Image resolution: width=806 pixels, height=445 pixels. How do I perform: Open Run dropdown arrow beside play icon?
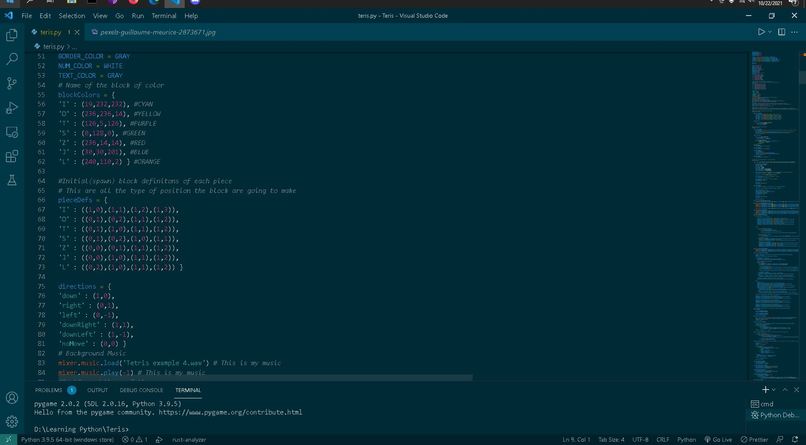[770, 32]
